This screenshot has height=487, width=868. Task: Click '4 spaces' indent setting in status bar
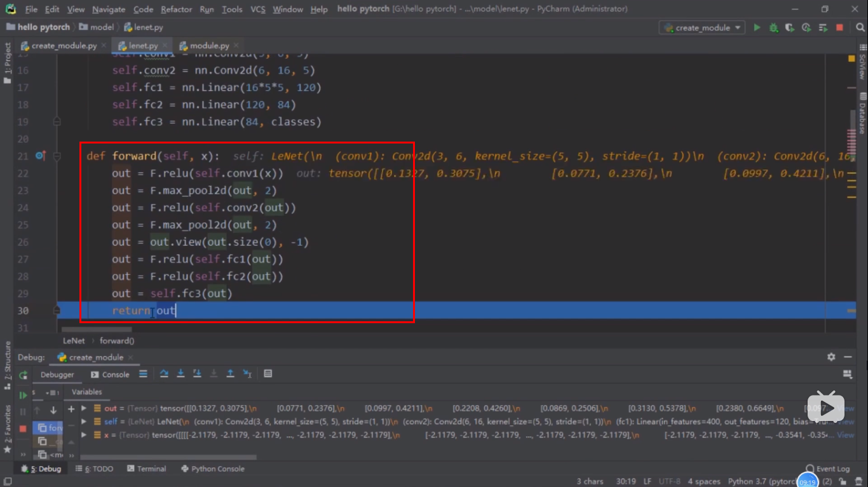tap(703, 481)
